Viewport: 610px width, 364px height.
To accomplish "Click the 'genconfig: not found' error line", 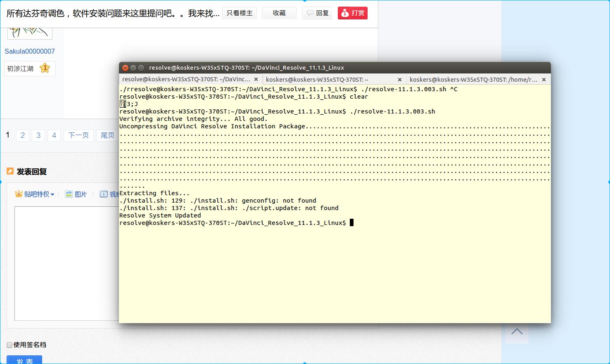I will coord(218,201).
